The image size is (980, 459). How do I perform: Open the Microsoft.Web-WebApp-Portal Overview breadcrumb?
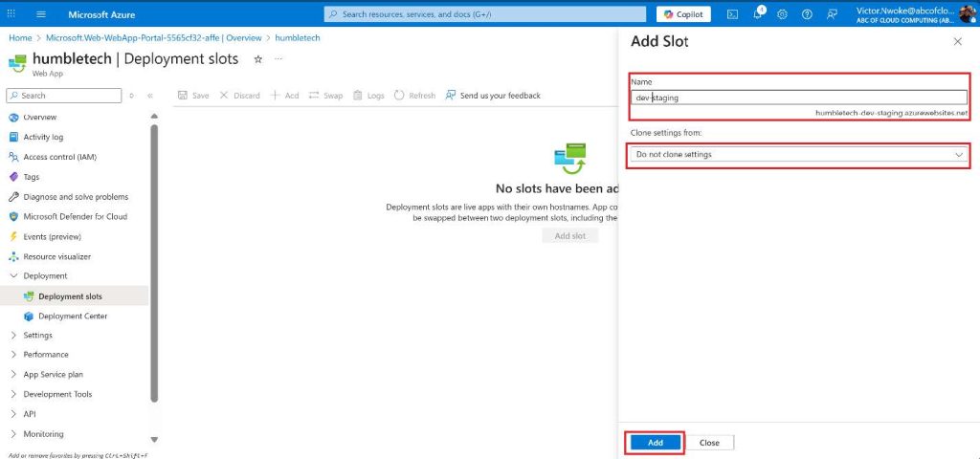pyautogui.click(x=154, y=38)
